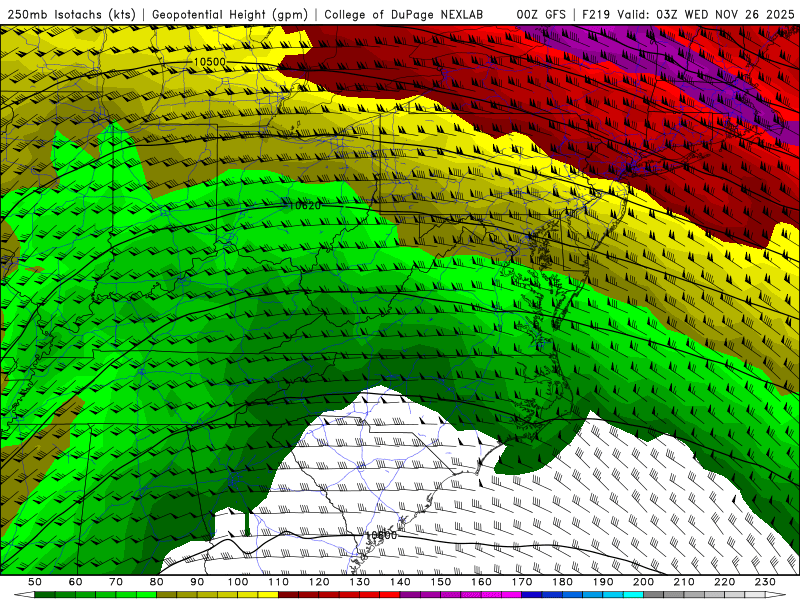Click the 130 value on the color scale

(x=359, y=582)
